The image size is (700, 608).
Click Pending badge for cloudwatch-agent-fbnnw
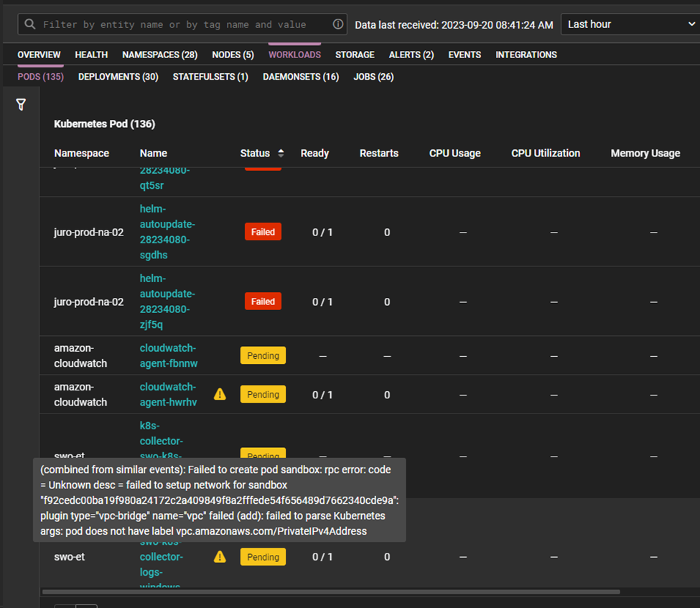263,355
